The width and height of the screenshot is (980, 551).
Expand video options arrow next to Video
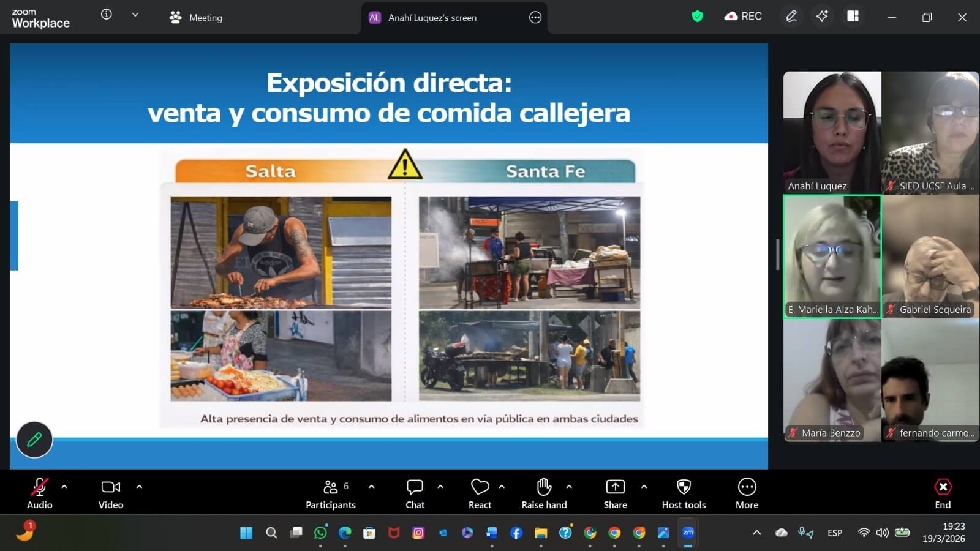click(x=139, y=487)
